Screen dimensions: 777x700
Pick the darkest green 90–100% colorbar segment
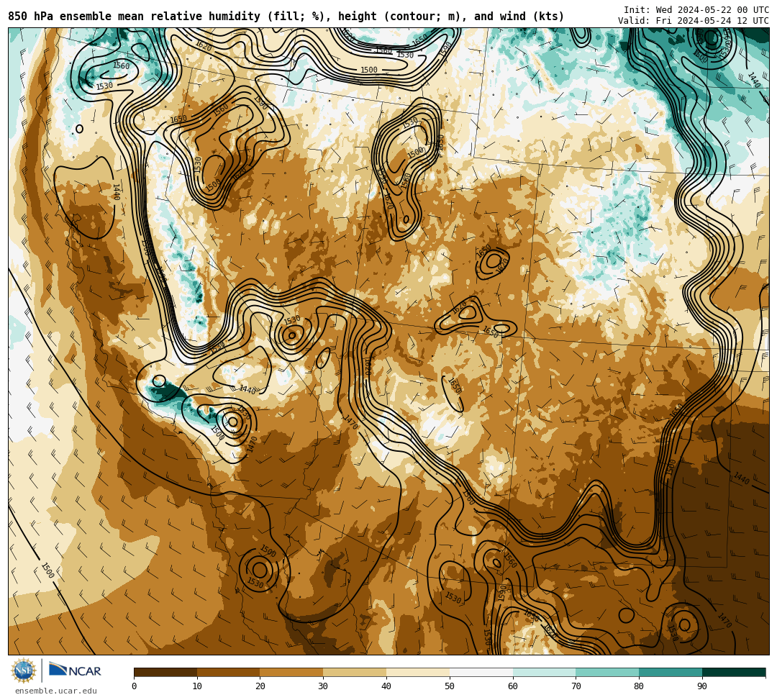[x=734, y=672]
